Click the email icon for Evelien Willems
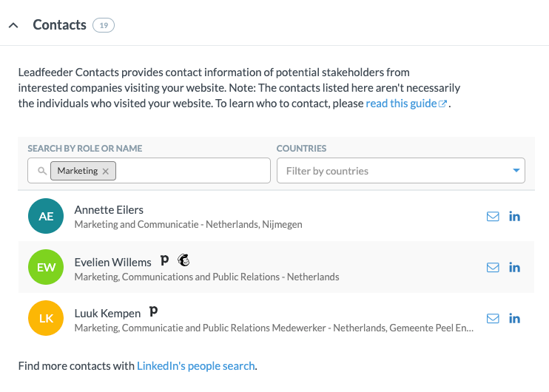Viewport: 549px width, 392px height. point(493,268)
